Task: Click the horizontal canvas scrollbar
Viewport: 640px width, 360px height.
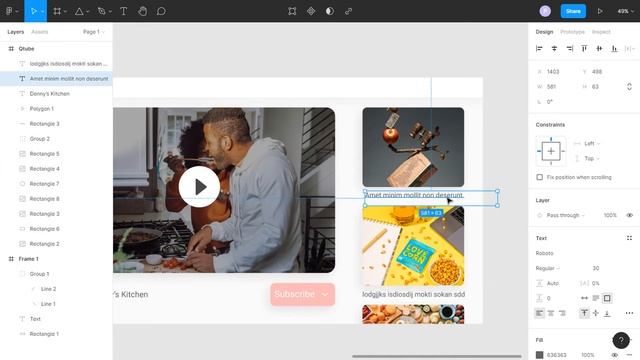Action: tap(437, 356)
